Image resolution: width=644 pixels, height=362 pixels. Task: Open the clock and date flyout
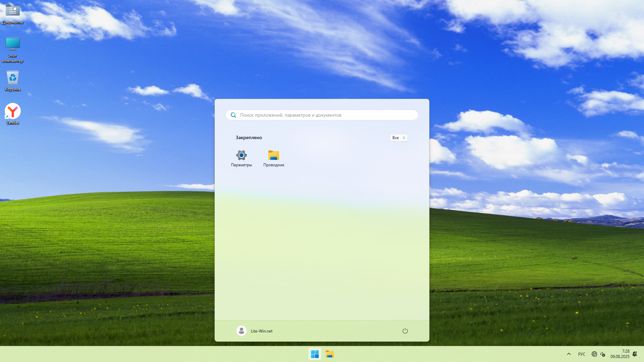point(620,354)
